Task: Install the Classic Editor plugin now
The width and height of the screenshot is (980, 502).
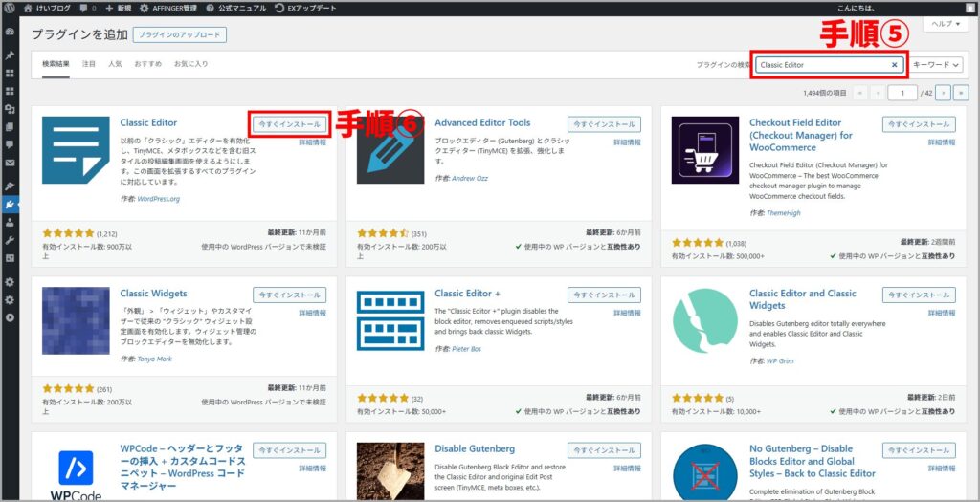Action: (x=289, y=124)
